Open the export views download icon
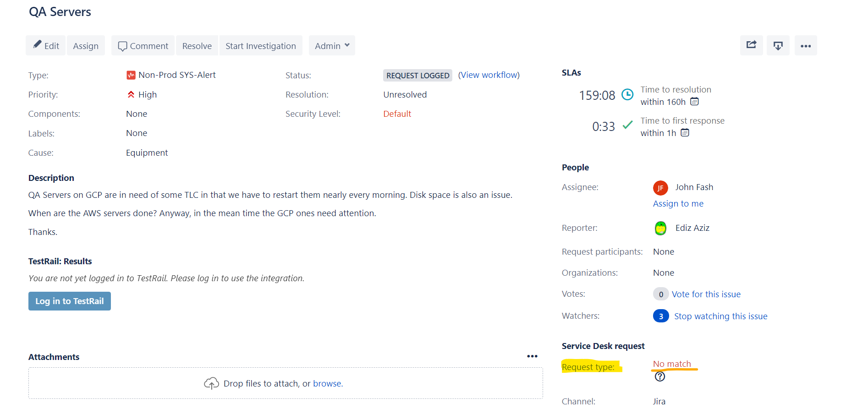Image resolution: width=868 pixels, height=414 pixels. [x=778, y=45]
